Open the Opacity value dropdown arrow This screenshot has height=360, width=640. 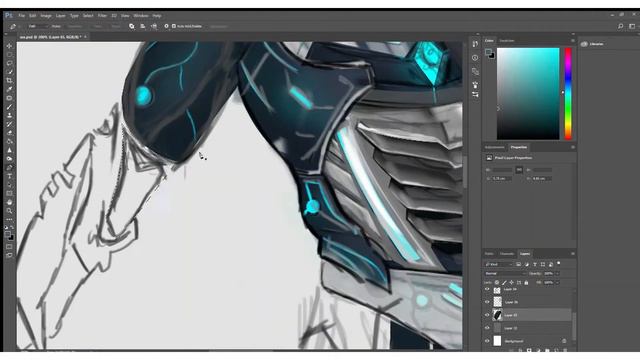[x=557, y=273]
